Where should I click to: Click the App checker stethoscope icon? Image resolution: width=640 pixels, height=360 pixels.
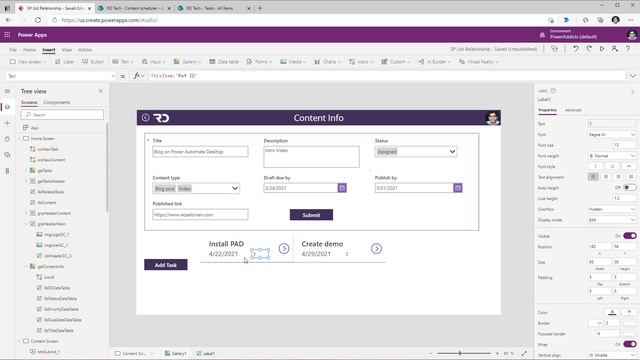pyautogui.click(x=554, y=49)
